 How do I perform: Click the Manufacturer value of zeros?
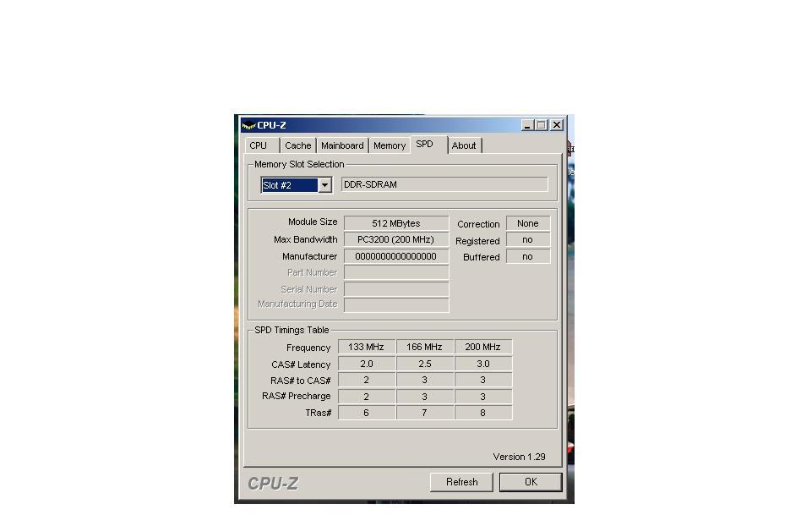[x=396, y=256]
